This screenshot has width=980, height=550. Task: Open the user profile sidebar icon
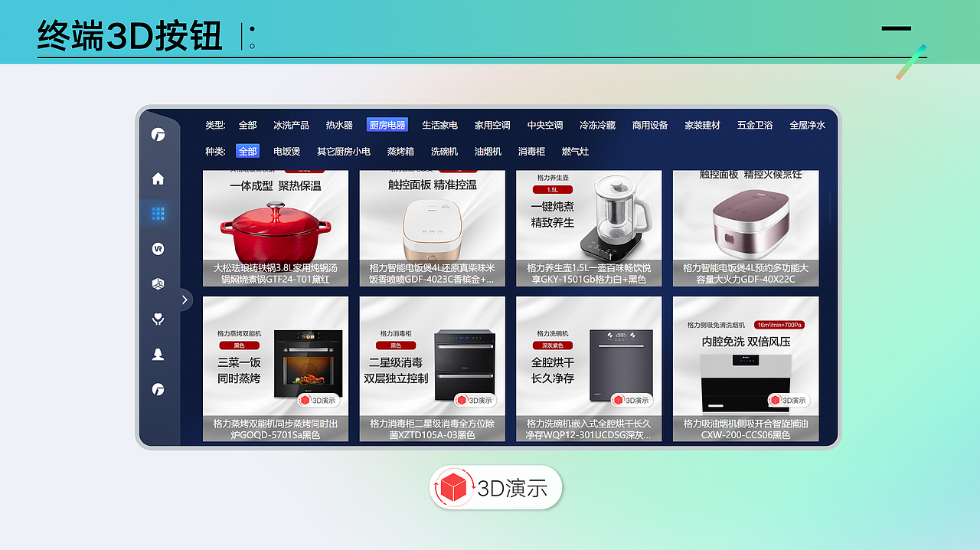[158, 354]
